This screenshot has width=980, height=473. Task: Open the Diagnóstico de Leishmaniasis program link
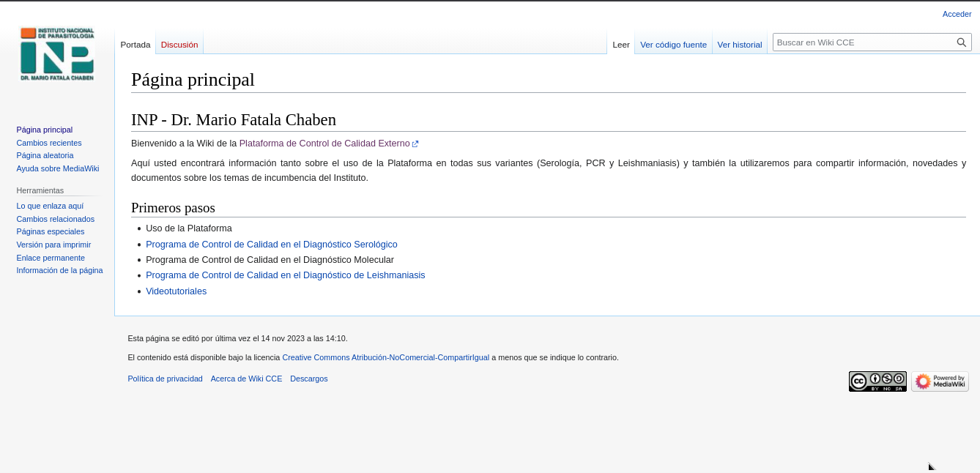pos(285,275)
